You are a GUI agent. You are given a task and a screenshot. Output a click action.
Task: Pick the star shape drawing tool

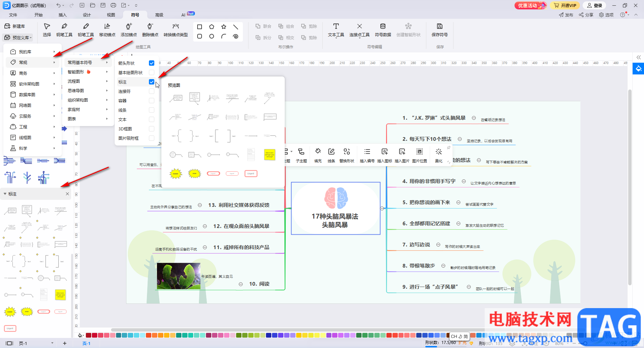click(224, 27)
